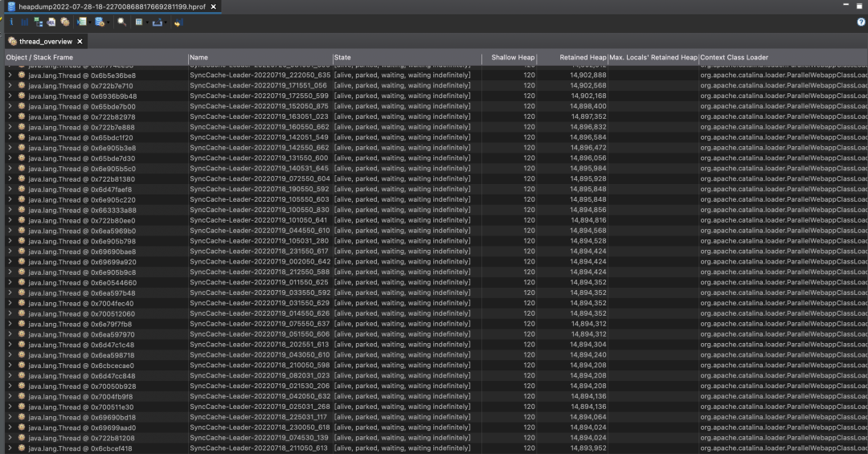Run the Expert System Test reports icon

coord(82,22)
